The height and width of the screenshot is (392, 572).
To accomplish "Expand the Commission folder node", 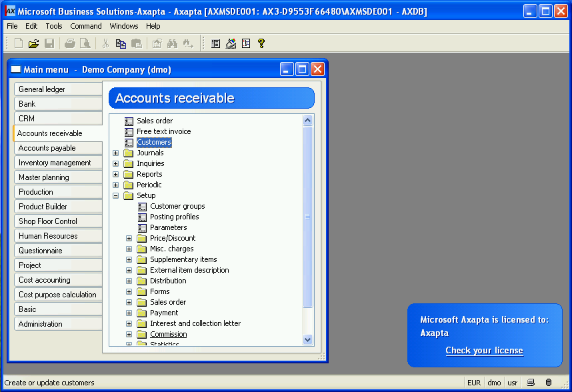I will (129, 334).
